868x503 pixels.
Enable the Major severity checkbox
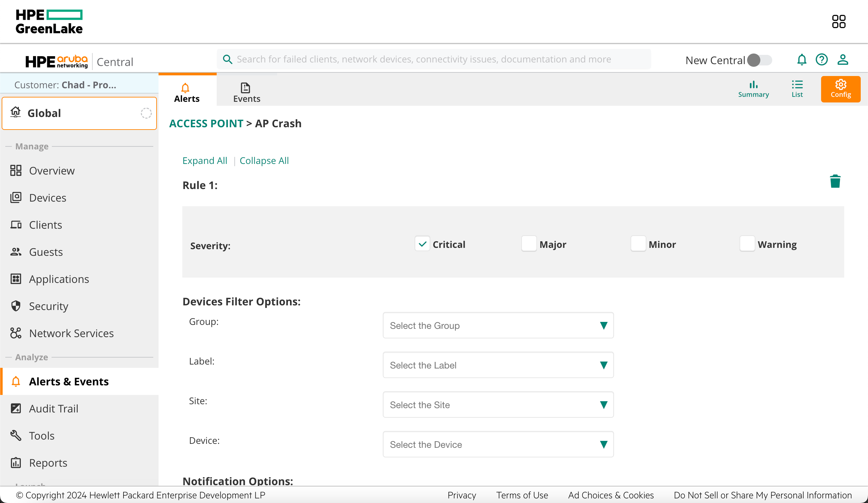529,244
